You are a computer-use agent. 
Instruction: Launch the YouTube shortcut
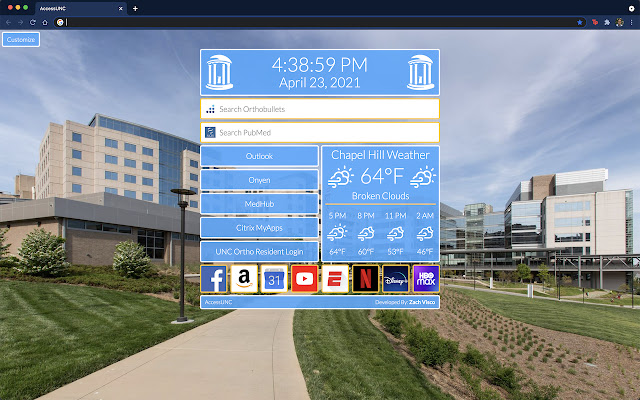click(305, 280)
